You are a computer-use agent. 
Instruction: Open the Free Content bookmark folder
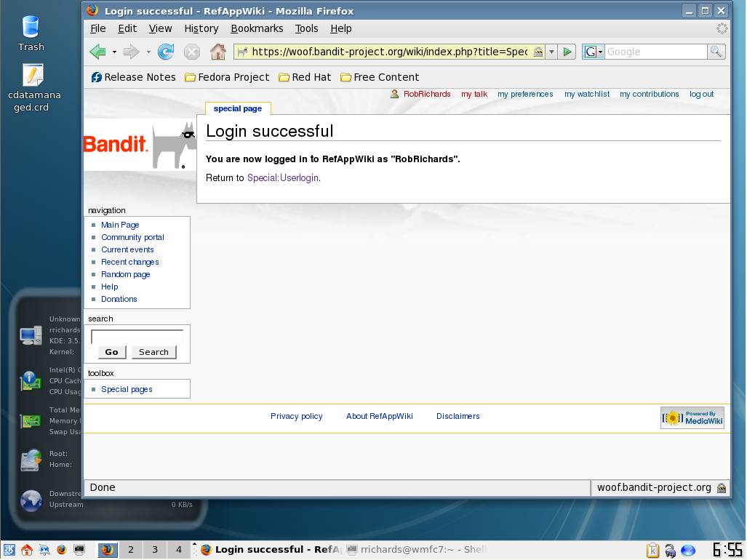point(380,77)
